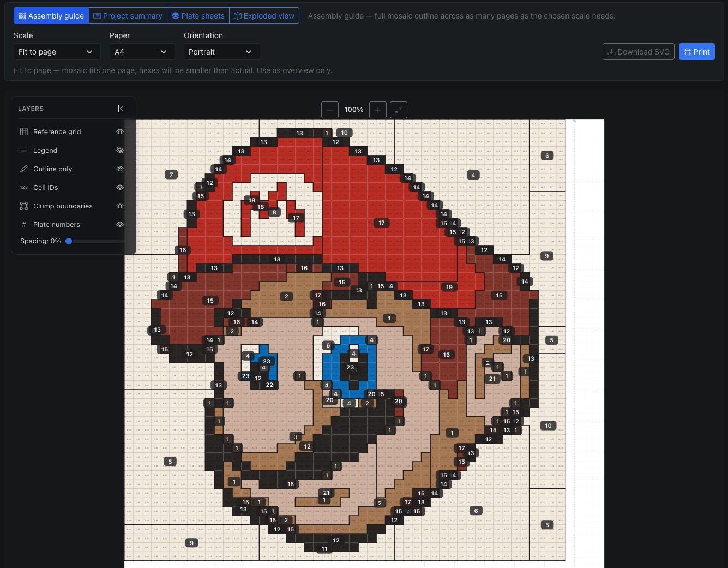Click the plate number 11 badge at the bottom
This screenshot has width=728, height=568.
(x=324, y=549)
